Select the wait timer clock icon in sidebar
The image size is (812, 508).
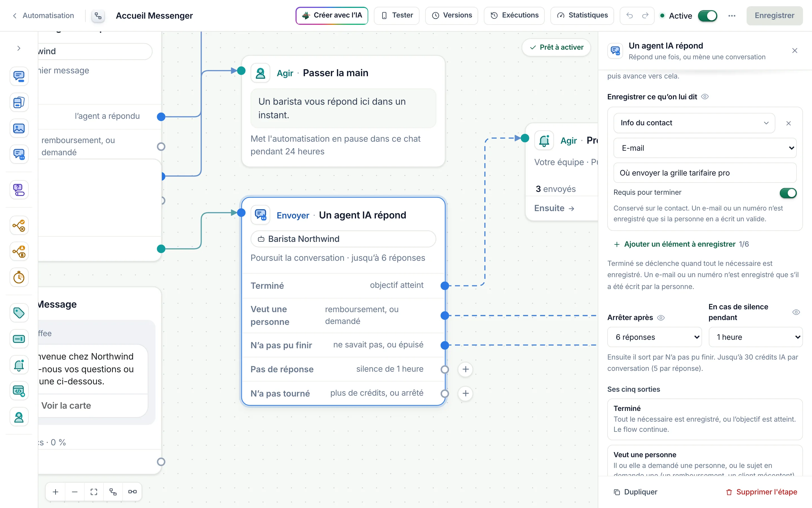tap(19, 277)
